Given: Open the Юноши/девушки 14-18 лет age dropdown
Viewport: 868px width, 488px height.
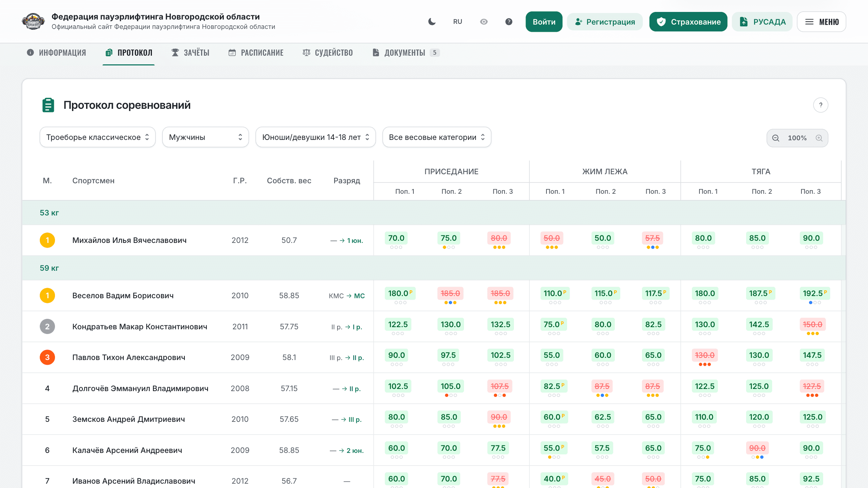Looking at the screenshot, I should point(316,137).
